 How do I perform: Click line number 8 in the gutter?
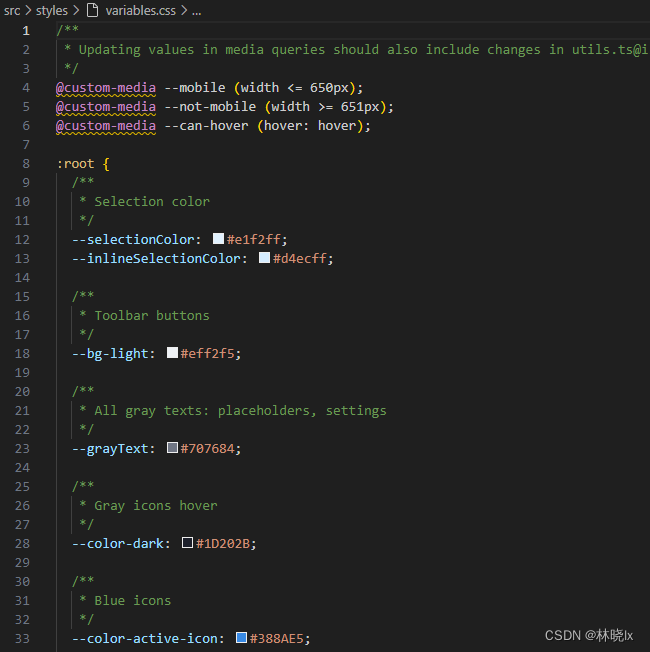(26, 163)
